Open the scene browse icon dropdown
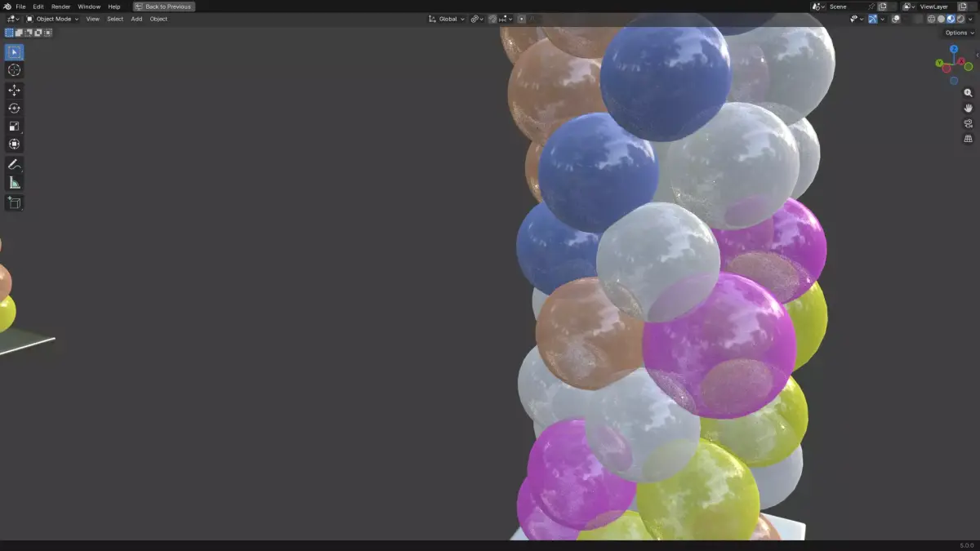980x551 pixels. [818, 7]
